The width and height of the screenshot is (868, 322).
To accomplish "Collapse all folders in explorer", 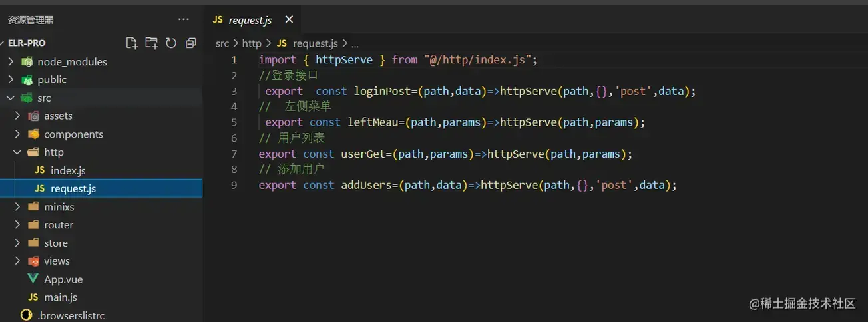I will point(191,43).
